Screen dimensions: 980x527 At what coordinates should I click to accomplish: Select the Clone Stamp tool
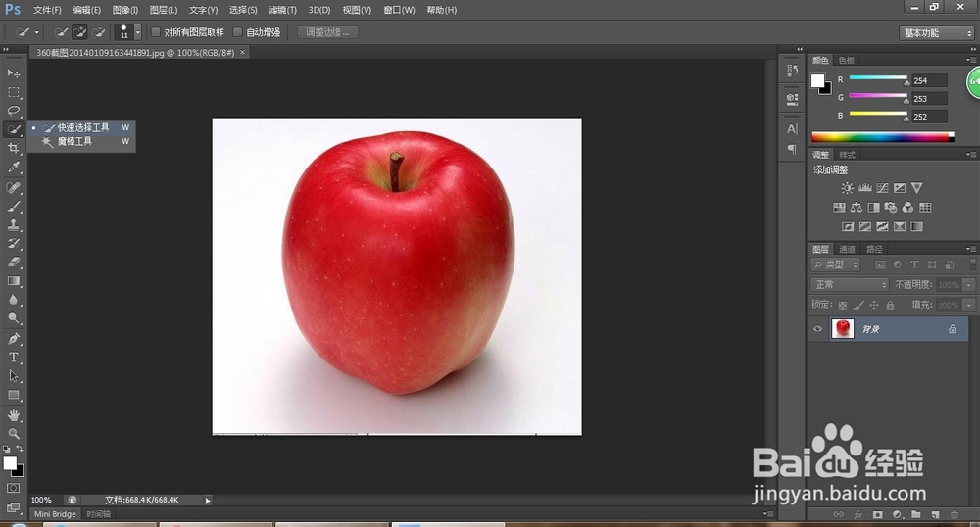[x=13, y=224]
